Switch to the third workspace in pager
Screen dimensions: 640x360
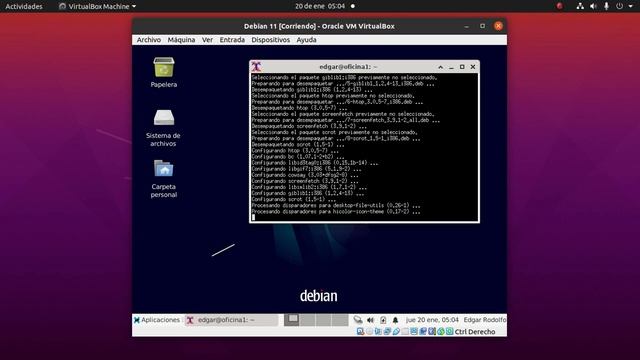[323, 320]
